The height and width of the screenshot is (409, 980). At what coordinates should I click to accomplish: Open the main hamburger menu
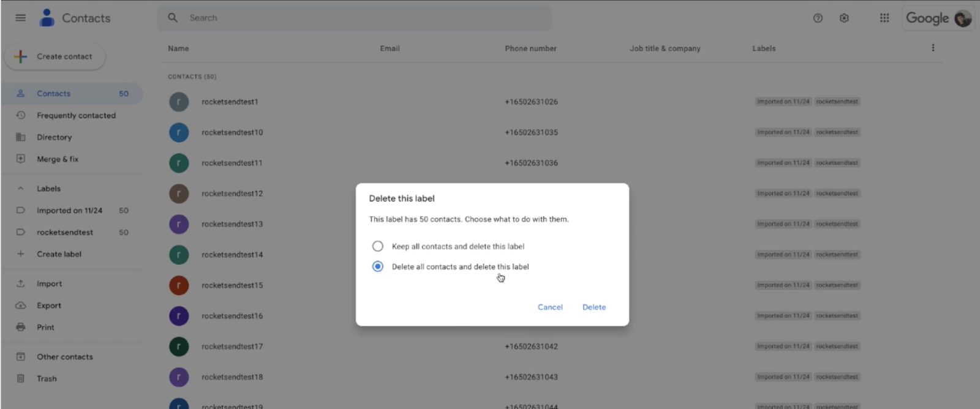[20, 18]
